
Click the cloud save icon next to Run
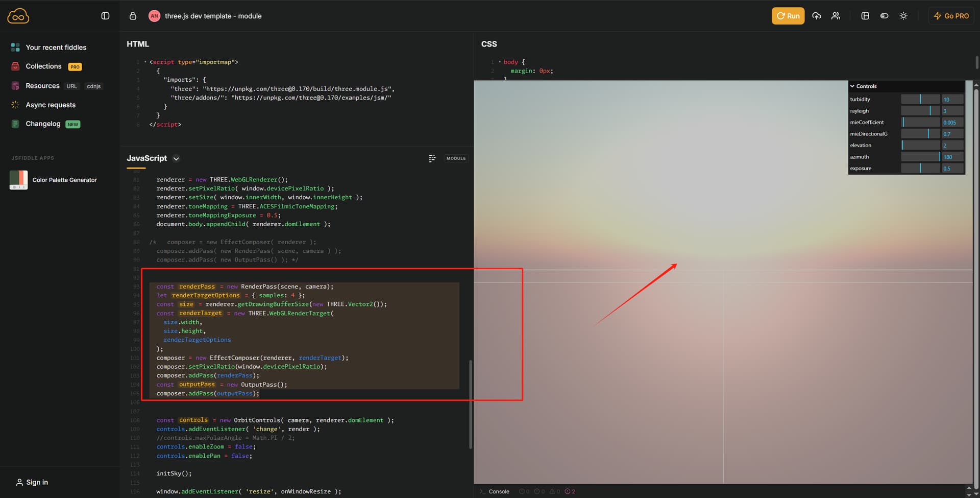817,16
